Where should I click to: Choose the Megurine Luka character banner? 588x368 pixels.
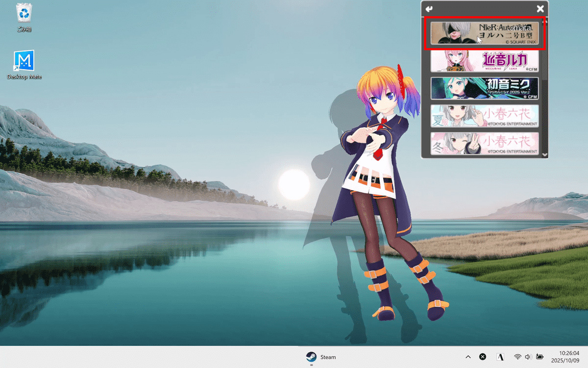click(484, 61)
